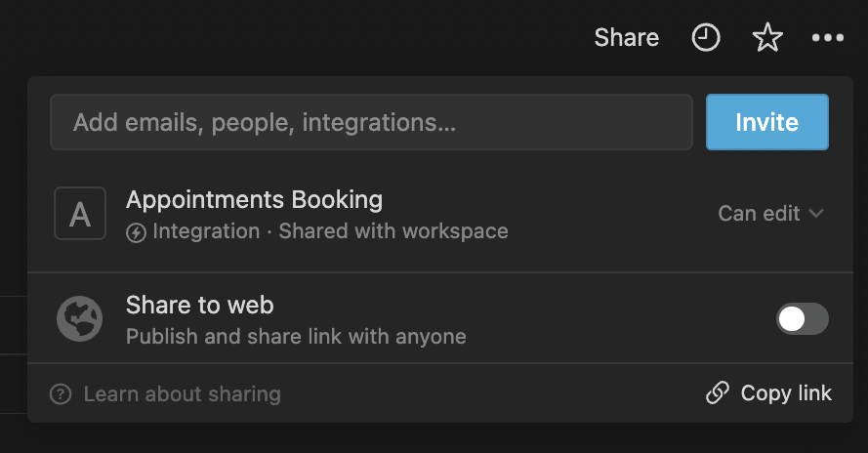This screenshot has height=453, width=868.
Task: Click the Share menu in the top bar
Action: point(627,38)
